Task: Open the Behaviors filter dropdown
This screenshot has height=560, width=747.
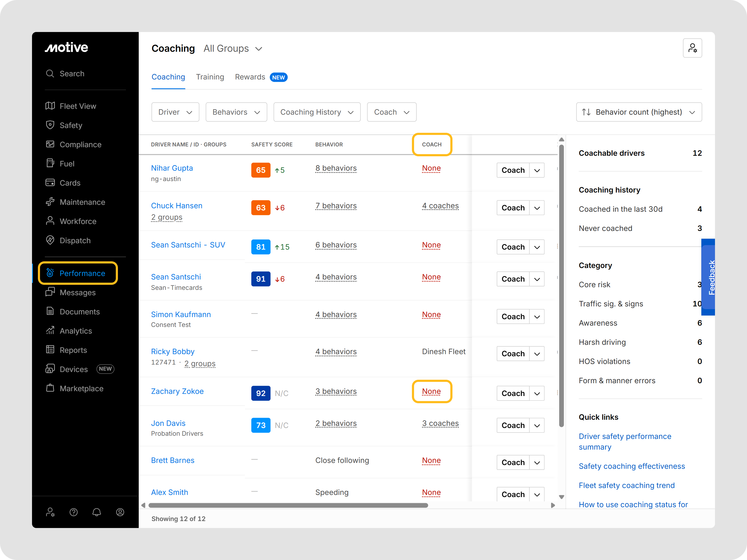Action: click(x=236, y=112)
